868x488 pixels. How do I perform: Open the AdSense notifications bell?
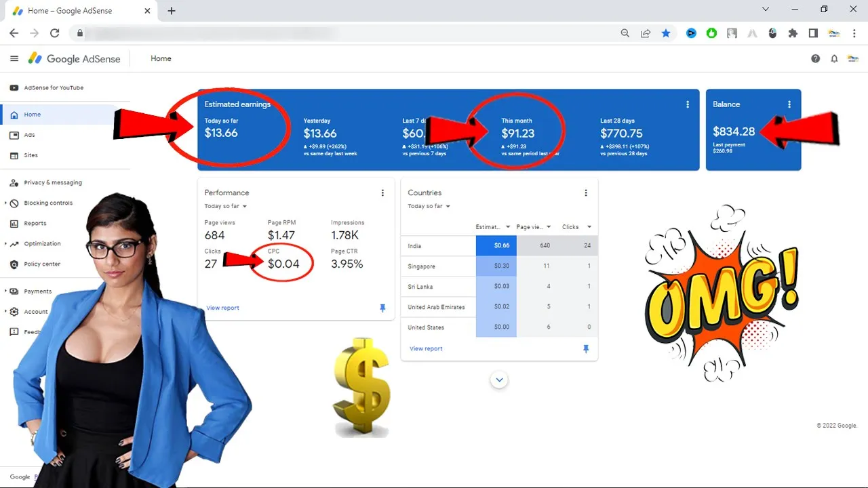point(834,59)
